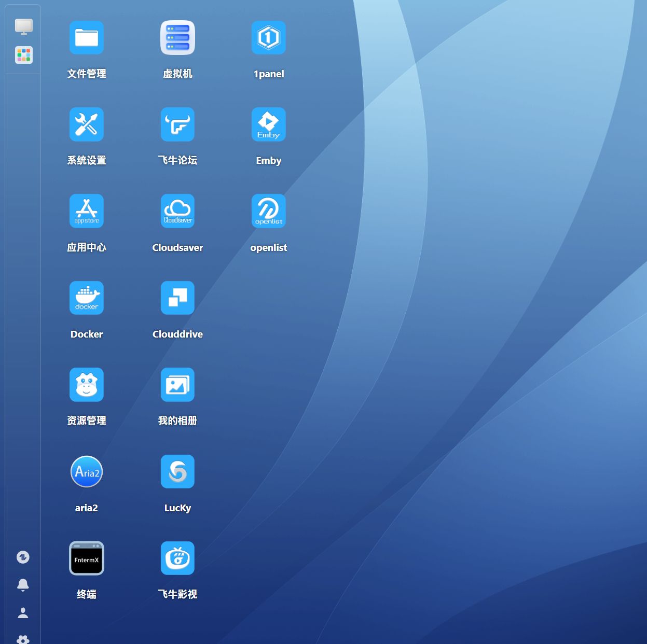Click the LucKy text label
Viewport: 647px width, 644px height.
[x=177, y=508]
